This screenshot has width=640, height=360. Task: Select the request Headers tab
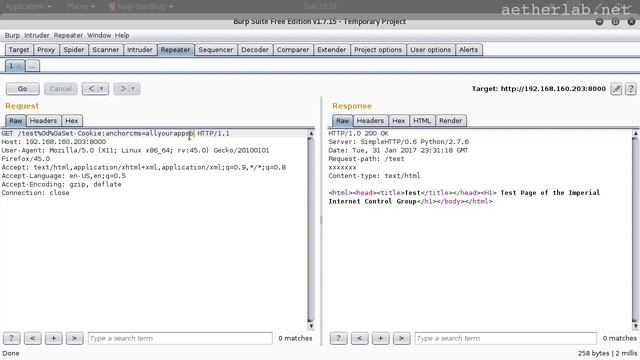(x=43, y=121)
